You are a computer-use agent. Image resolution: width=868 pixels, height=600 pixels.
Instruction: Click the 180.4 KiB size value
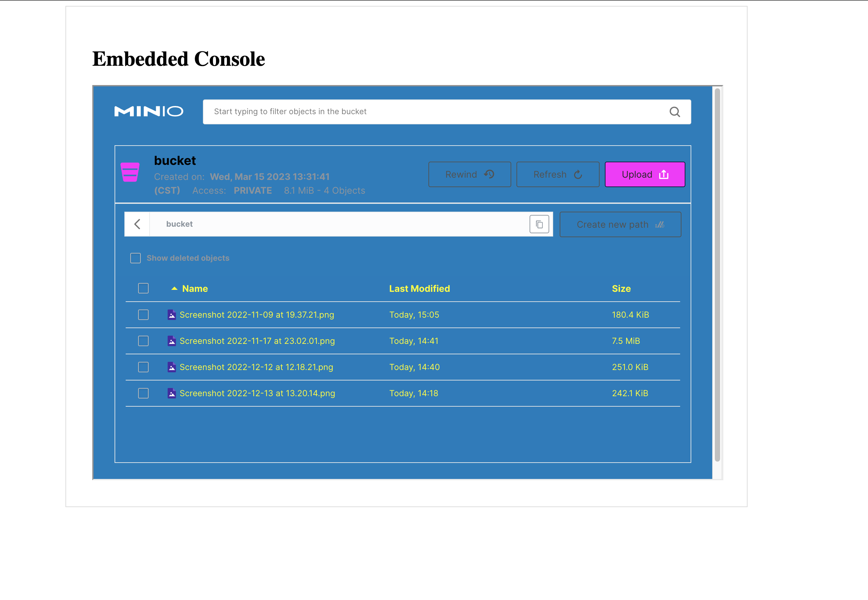[630, 315]
